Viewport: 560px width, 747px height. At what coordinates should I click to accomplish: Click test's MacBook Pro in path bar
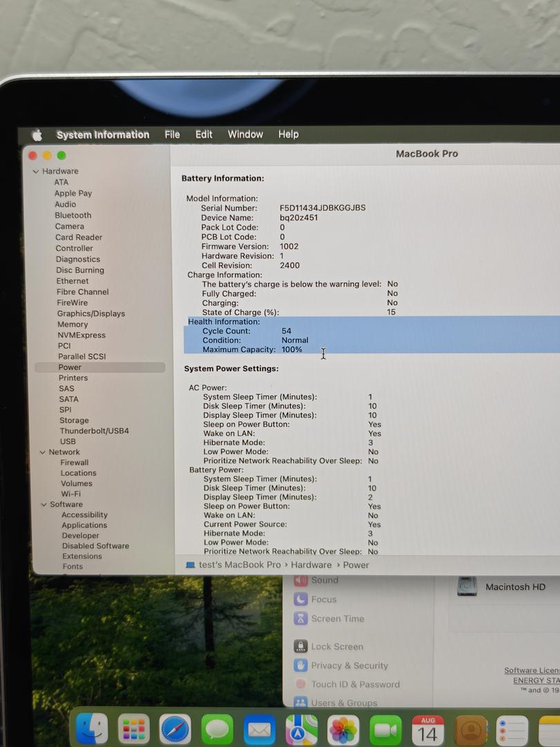point(239,564)
